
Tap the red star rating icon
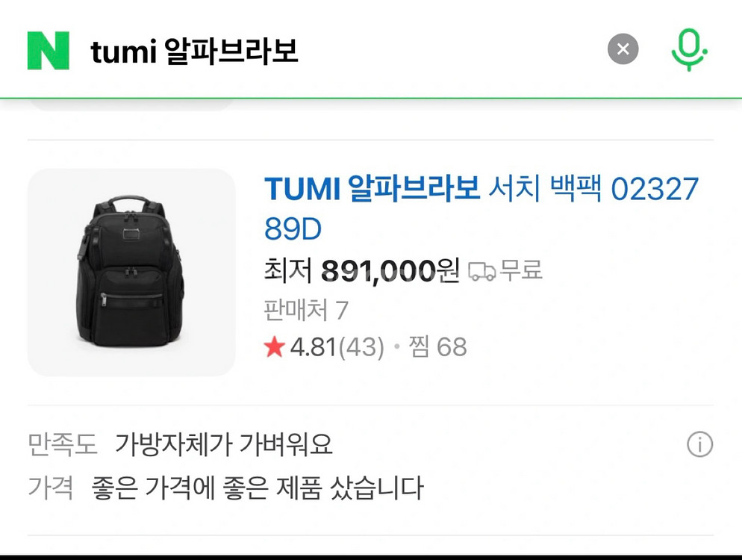(275, 347)
